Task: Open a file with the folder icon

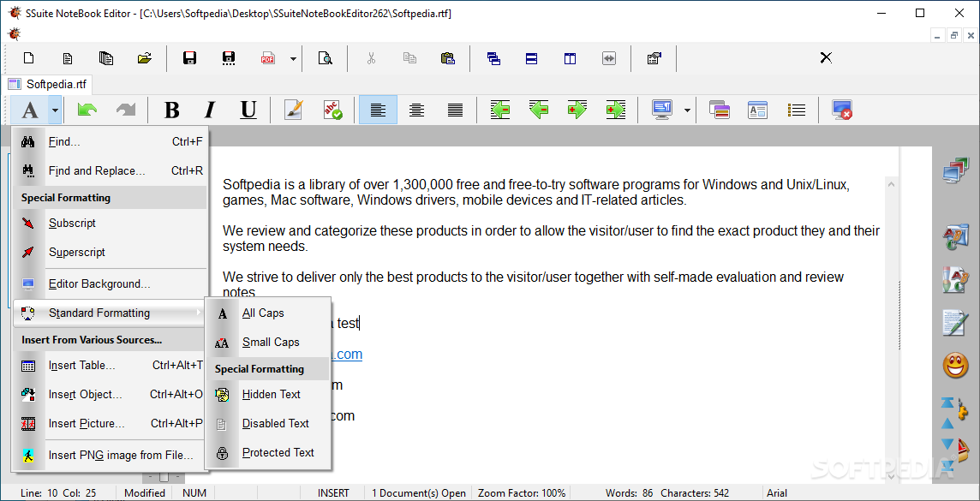Action: click(x=145, y=59)
